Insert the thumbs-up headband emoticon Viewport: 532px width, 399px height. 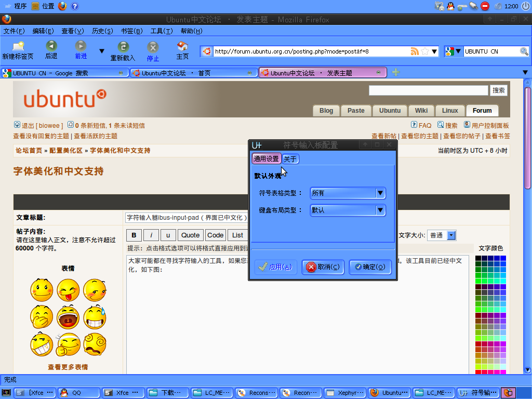pos(68,344)
